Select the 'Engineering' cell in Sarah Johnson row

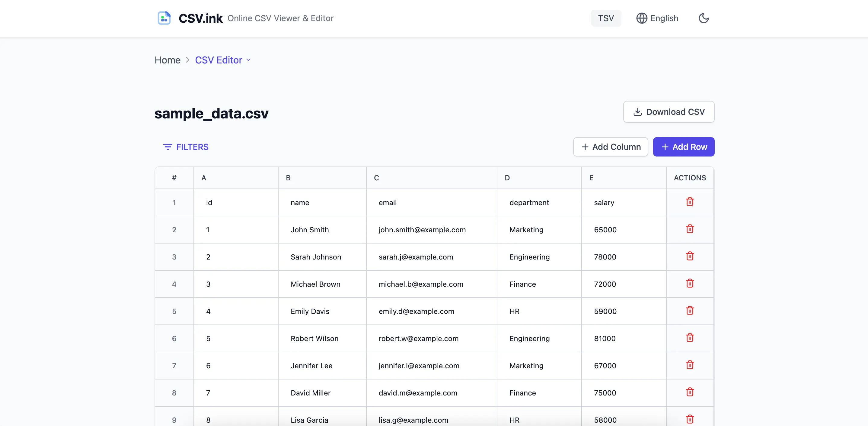click(539, 257)
